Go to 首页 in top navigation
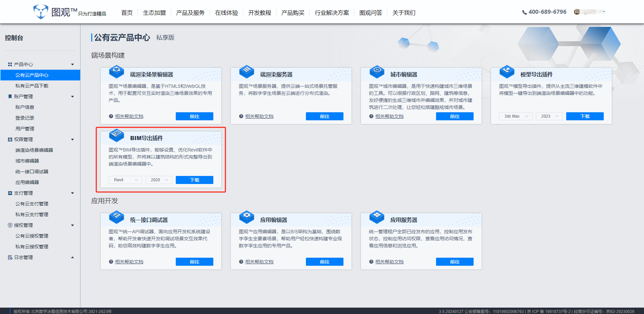This screenshot has height=314, width=644. [x=127, y=13]
